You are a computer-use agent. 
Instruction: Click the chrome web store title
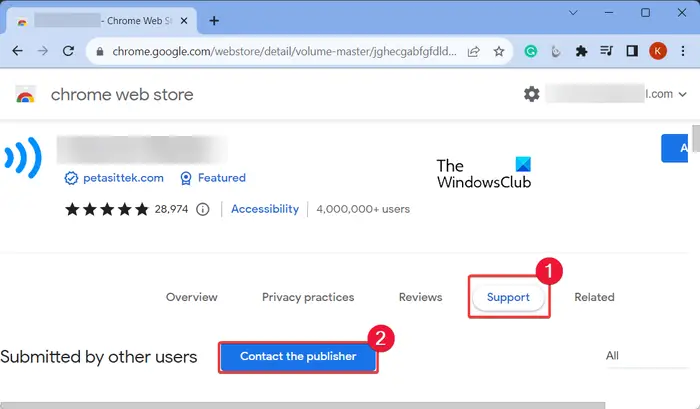point(122,95)
